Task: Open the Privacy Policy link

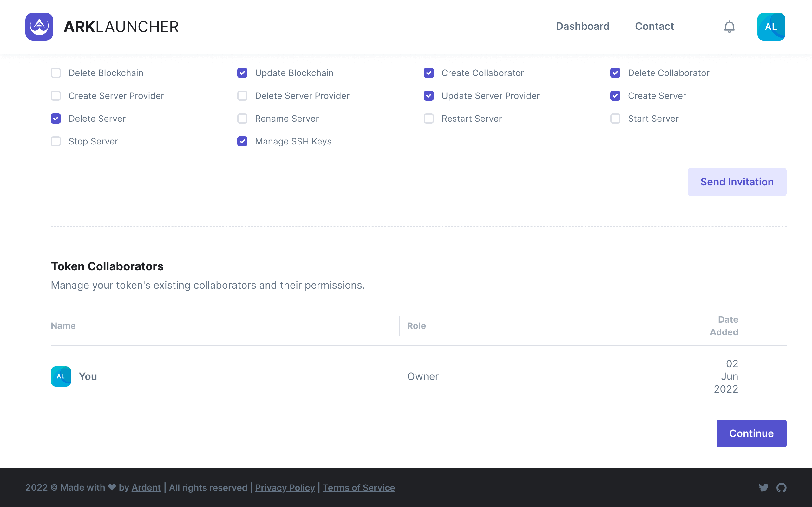Action: pyautogui.click(x=285, y=487)
